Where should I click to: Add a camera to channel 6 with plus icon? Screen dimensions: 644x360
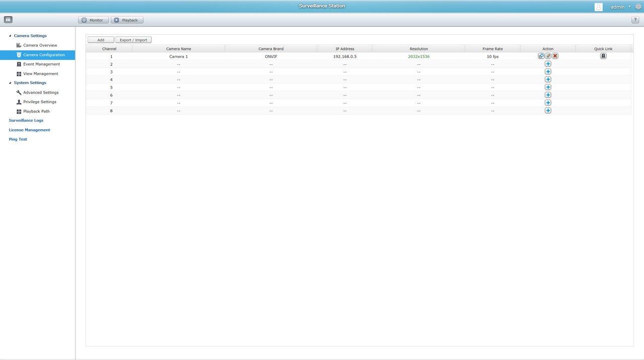[x=548, y=95]
